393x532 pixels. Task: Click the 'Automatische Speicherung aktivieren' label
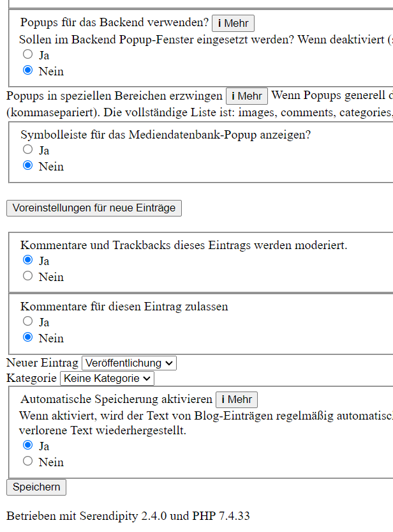(x=116, y=399)
